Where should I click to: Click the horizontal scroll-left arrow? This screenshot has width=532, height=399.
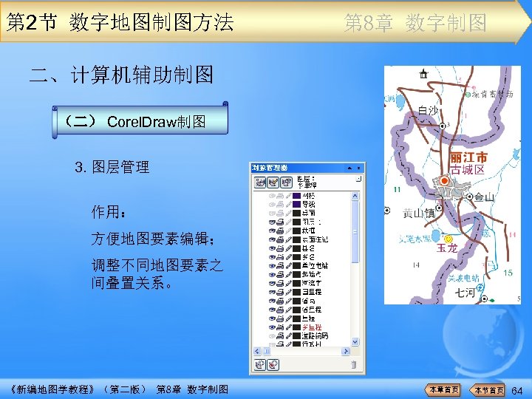[x=257, y=351]
